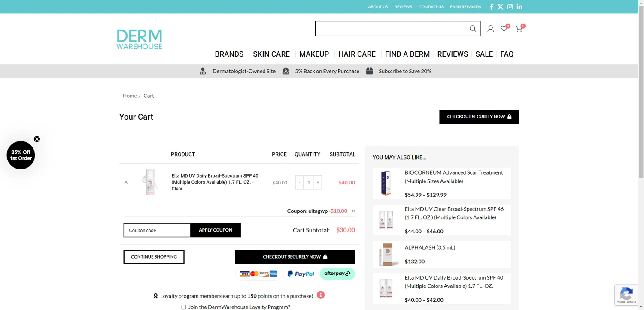
Task: Click the ABOUT US top link
Action: coord(378,7)
